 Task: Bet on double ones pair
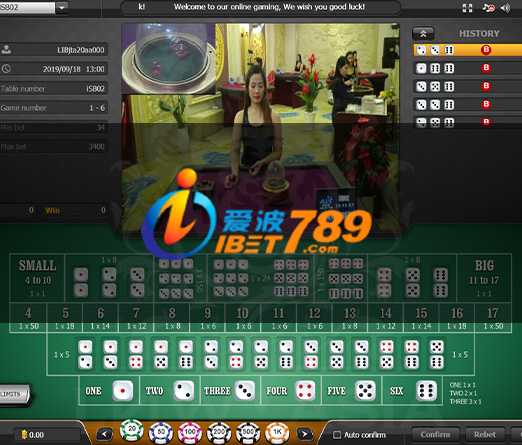81,282
